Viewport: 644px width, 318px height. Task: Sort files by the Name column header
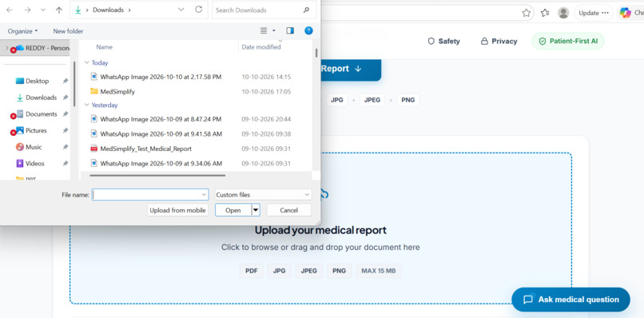pos(105,47)
